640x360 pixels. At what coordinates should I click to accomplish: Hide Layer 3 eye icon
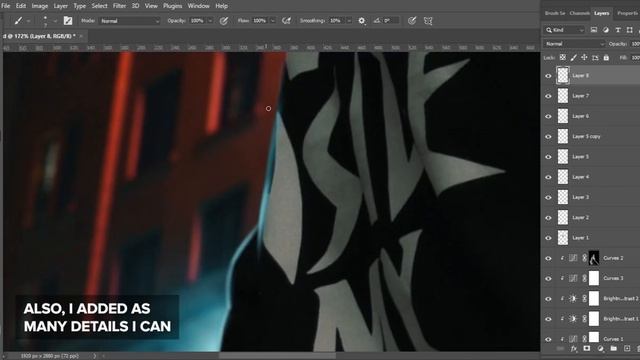[548, 198]
